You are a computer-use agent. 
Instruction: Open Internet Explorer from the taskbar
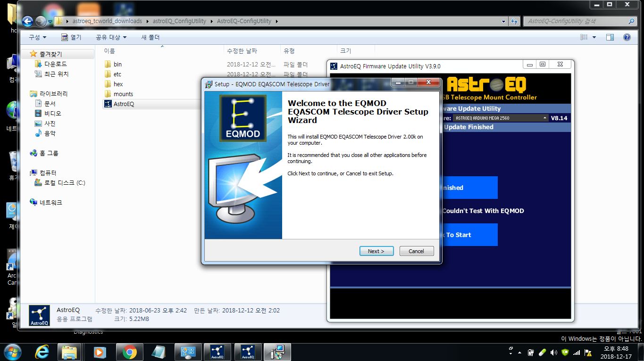click(x=42, y=352)
